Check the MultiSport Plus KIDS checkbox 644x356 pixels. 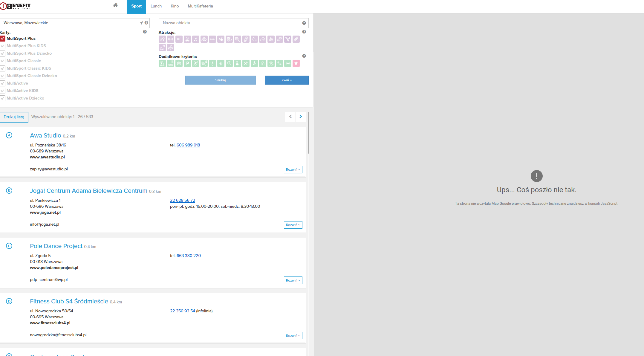[3, 46]
